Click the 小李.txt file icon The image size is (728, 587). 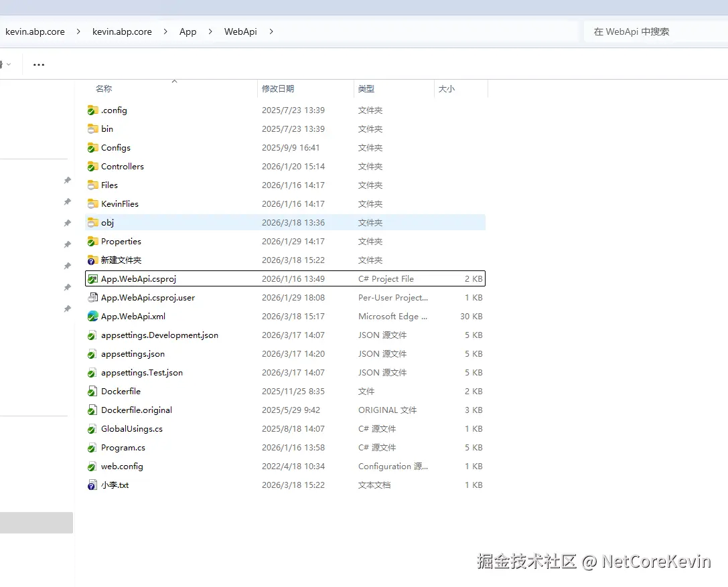click(93, 485)
